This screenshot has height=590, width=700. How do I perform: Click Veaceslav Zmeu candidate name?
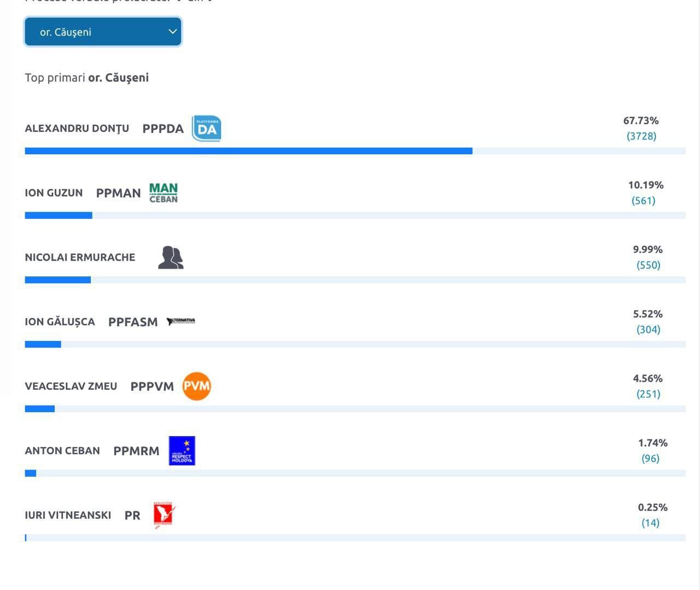coord(71,386)
